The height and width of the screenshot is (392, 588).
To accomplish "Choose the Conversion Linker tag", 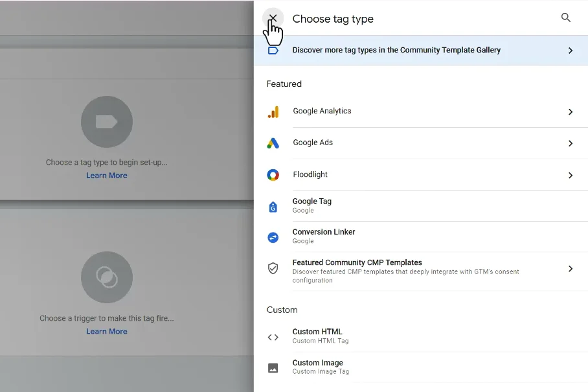I will (x=421, y=236).
